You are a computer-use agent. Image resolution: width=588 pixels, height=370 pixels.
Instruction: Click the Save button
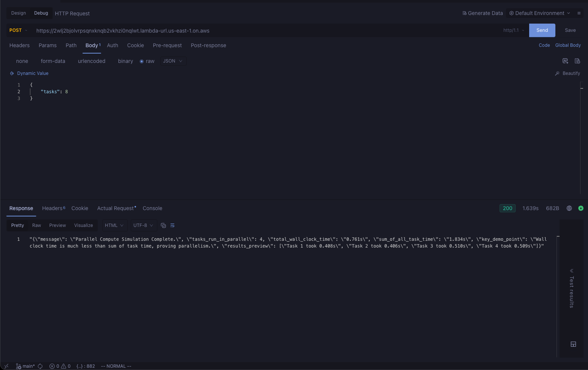[x=570, y=30]
